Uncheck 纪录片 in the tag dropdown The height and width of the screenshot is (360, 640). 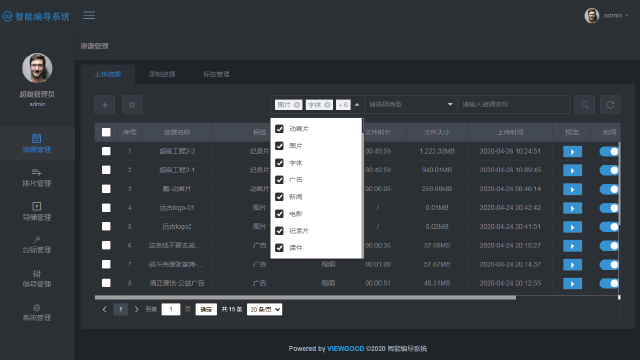point(279,231)
